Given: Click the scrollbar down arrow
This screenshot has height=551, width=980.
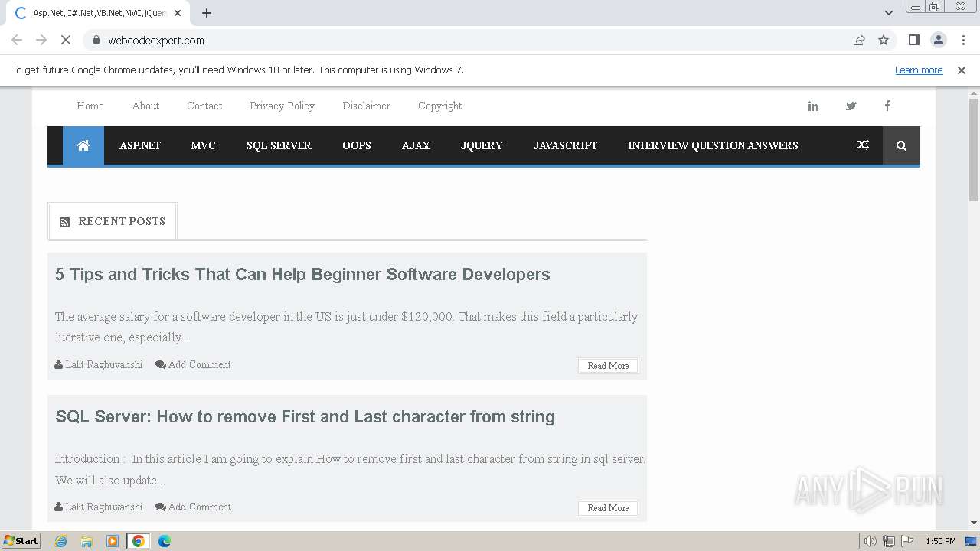Looking at the screenshot, I should pos(974,523).
